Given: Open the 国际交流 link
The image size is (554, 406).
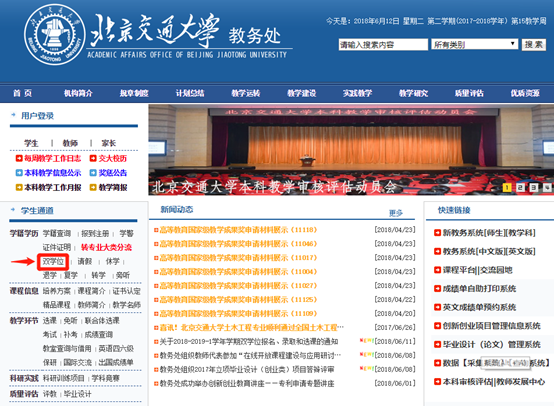Looking at the screenshot, I should pos(77,362).
